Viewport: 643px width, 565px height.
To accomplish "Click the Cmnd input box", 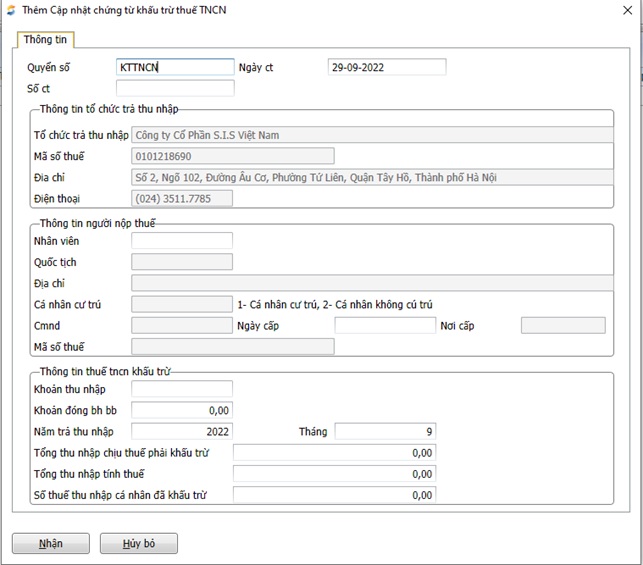I will click(x=182, y=325).
